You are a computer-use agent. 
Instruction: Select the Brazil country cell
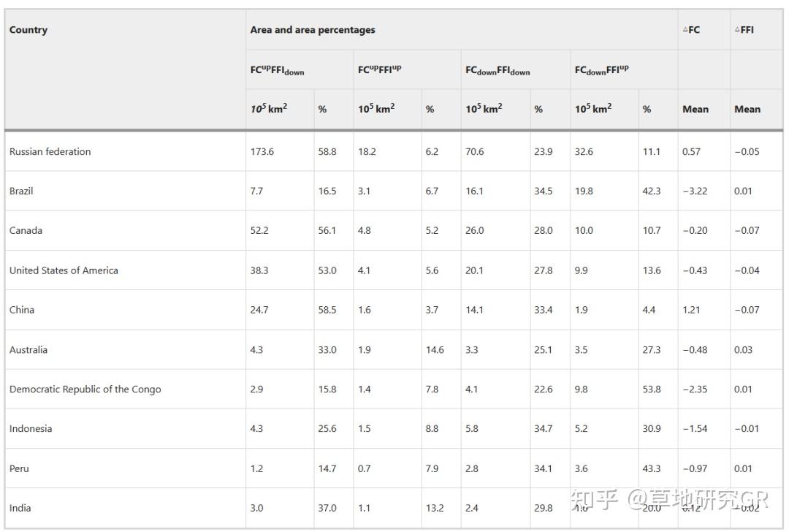21,191
